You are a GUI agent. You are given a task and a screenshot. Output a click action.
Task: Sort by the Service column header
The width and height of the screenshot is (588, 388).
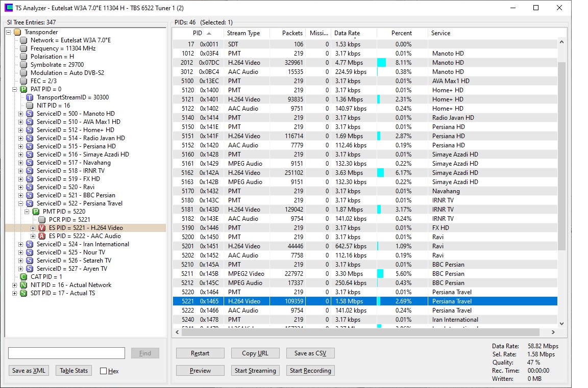click(493, 33)
